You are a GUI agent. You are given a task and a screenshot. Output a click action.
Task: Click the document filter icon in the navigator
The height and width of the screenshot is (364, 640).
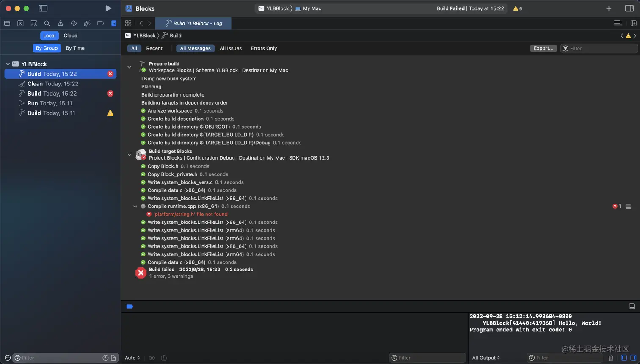[x=113, y=358]
